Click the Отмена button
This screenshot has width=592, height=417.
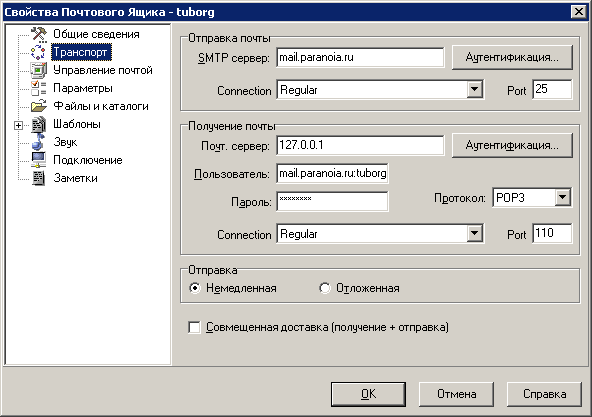click(456, 394)
